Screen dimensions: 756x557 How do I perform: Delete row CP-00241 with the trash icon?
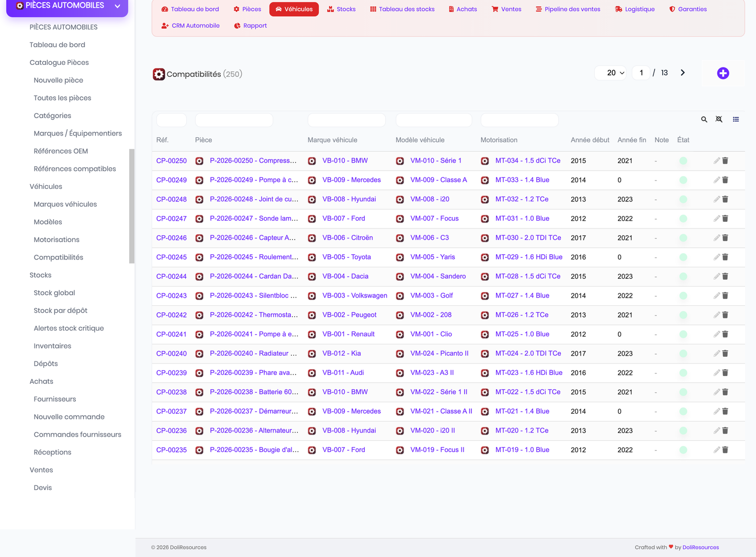[x=725, y=334]
